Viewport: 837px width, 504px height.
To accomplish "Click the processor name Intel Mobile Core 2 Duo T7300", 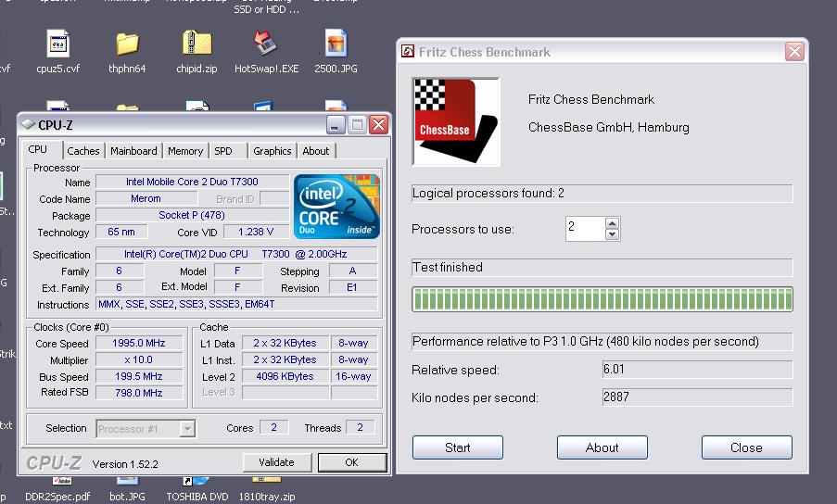I will (x=192, y=182).
